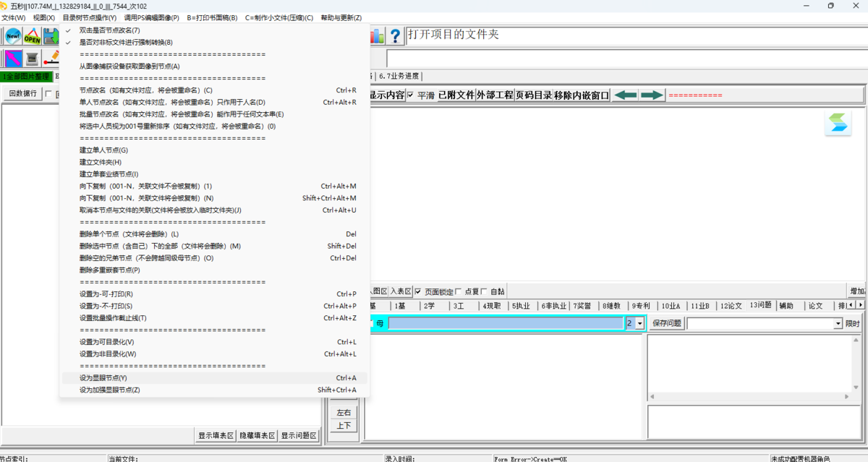Screen dimensions: 868x462
Task: Click the floppy disk save icon
Action: pos(50,36)
